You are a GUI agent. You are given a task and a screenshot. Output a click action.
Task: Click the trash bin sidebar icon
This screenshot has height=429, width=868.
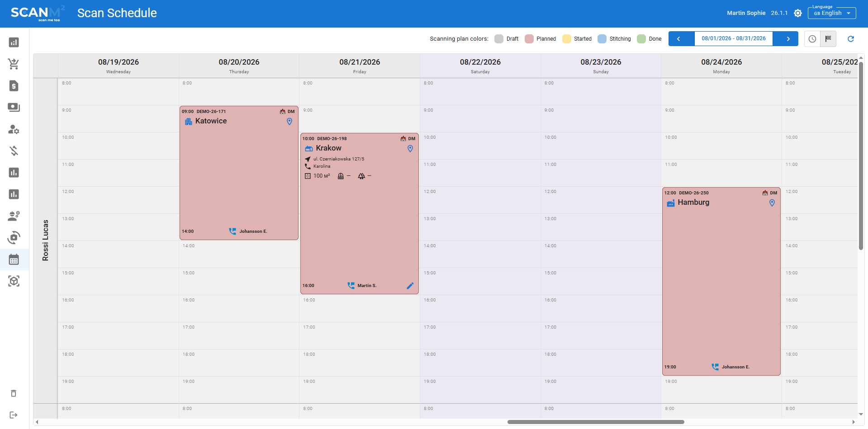14,393
